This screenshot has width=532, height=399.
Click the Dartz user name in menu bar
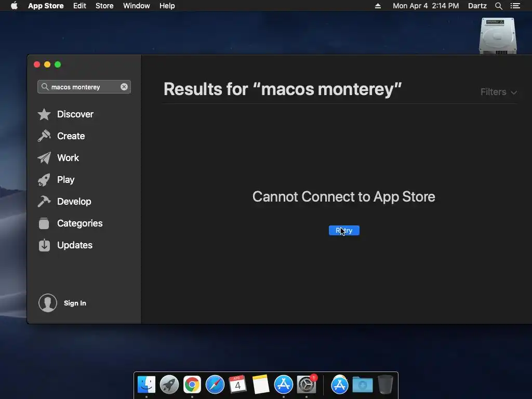point(477,6)
